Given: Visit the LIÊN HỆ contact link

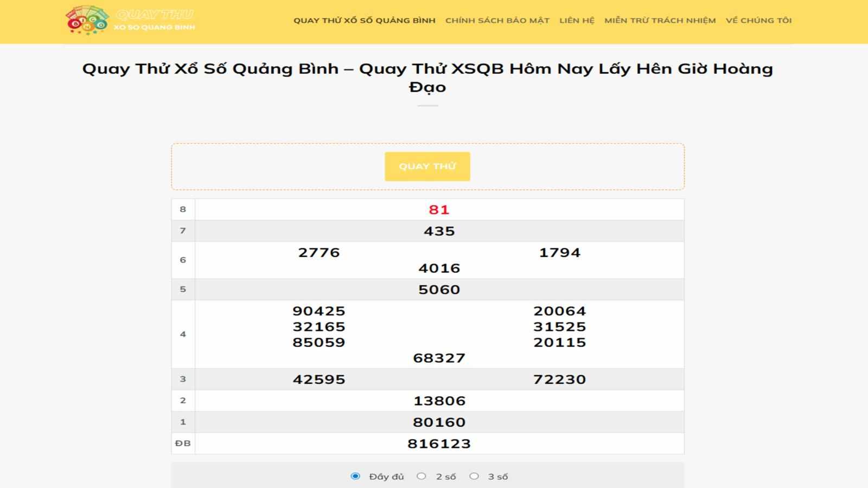Looking at the screenshot, I should coord(577,20).
